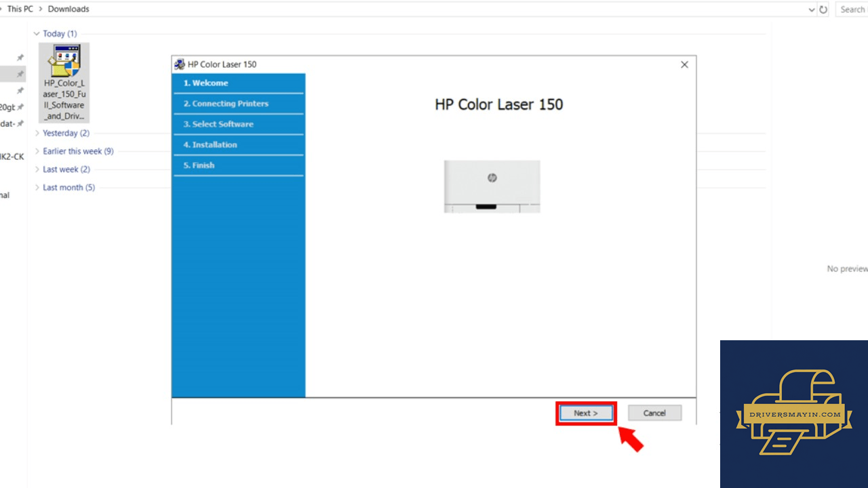Click the Next button in installer
The width and height of the screenshot is (868, 488).
[586, 413]
